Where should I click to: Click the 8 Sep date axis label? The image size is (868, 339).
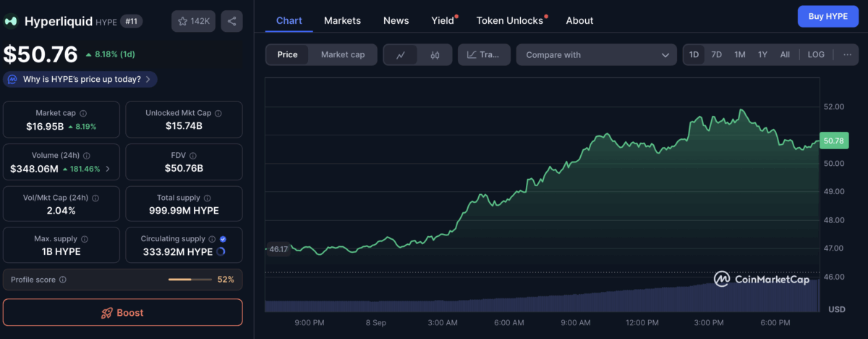pos(375,322)
